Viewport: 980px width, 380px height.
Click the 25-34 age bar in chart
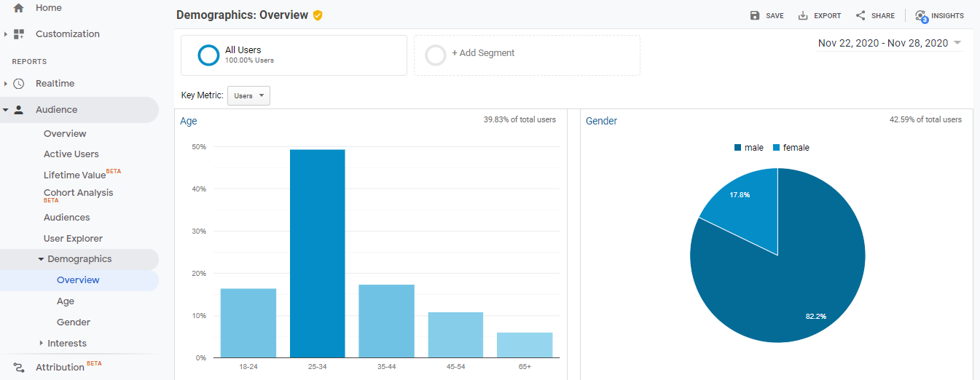tap(317, 253)
